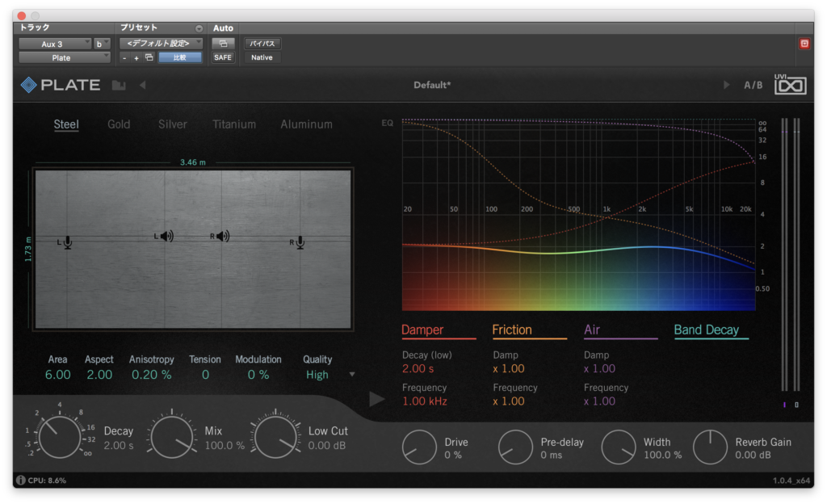
Task: Open the round preset menu arrow
Action: tap(199, 28)
